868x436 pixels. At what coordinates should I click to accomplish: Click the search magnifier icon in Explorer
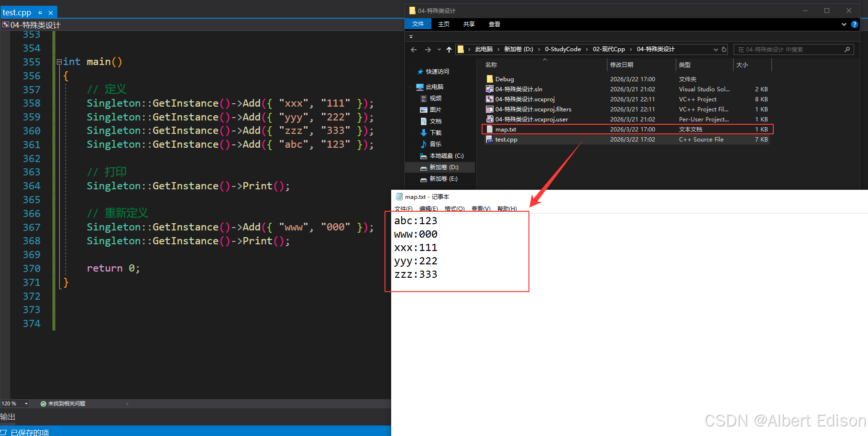(x=847, y=49)
